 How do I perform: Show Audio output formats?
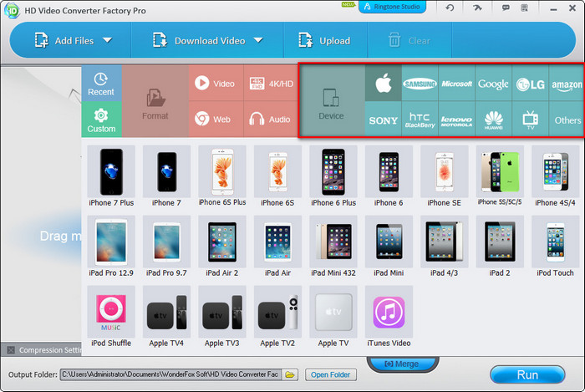(x=271, y=119)
